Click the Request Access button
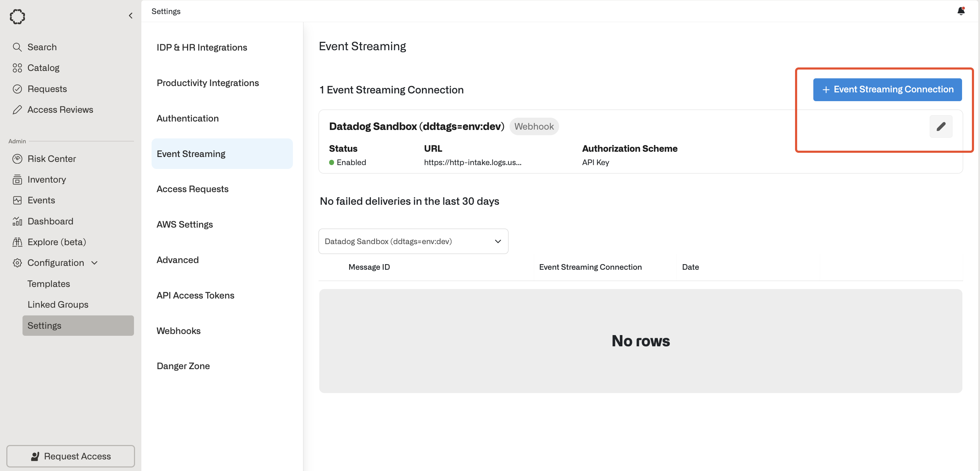The width and height of the screenshot is (980, 471). (x=71, y=456)
